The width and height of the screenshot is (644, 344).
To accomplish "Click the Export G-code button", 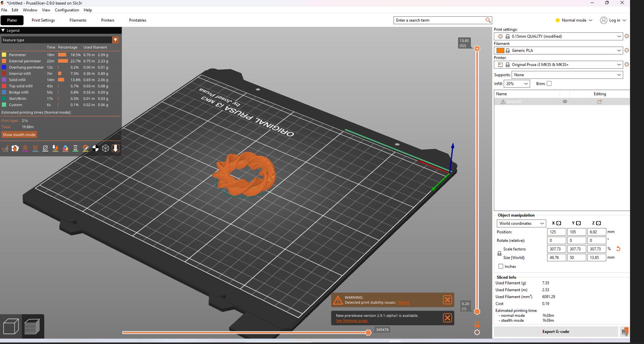I will pos(556,332).
